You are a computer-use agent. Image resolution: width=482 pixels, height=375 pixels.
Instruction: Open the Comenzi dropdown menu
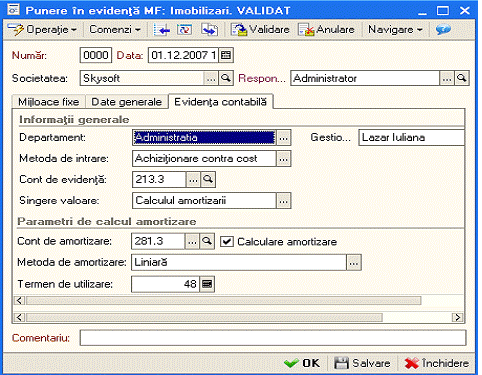(115, 30)
